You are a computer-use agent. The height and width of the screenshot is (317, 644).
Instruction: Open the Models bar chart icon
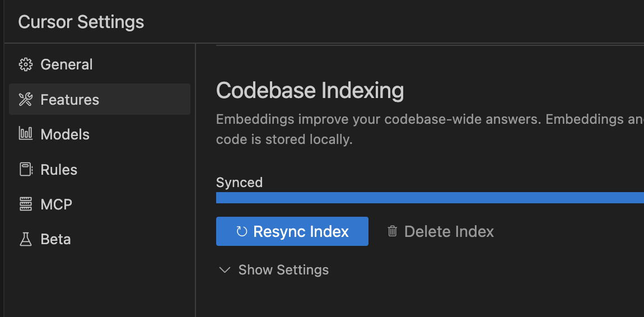click(x=25, y=133)
